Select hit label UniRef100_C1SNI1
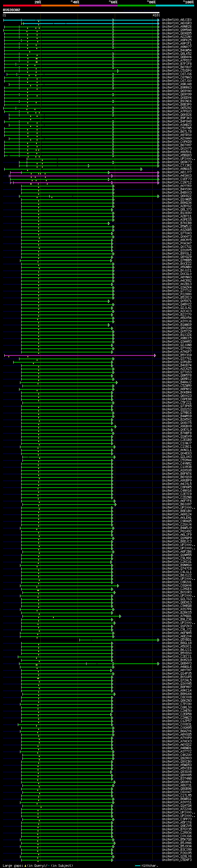The height and width of the screenshot is (868, 197). [177, 446]
